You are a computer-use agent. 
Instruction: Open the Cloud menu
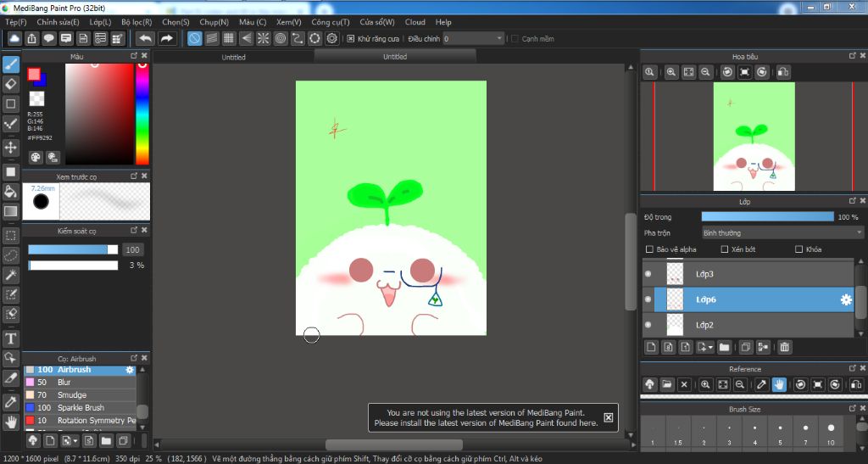coord(415,22)
